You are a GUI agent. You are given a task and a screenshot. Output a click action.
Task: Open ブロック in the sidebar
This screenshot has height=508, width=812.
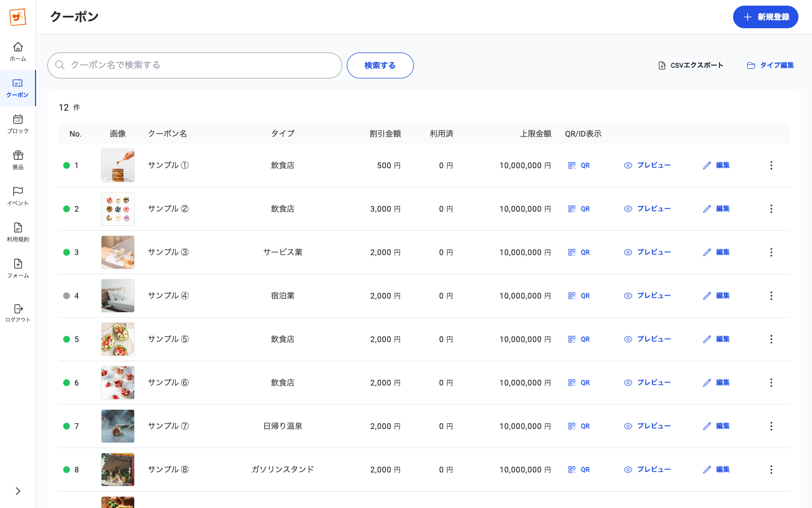tap(17, 124)
